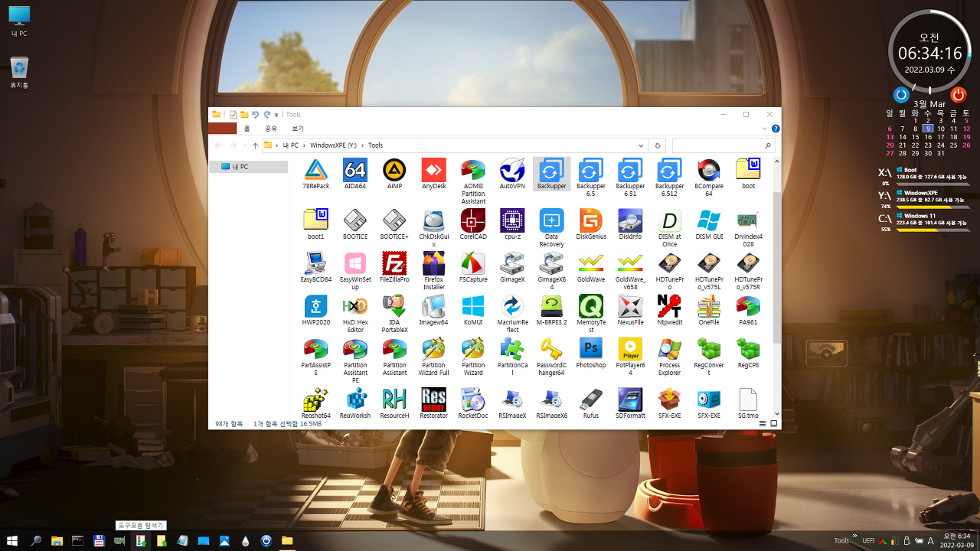Open the taskbar search magnifier

[36, 540]
